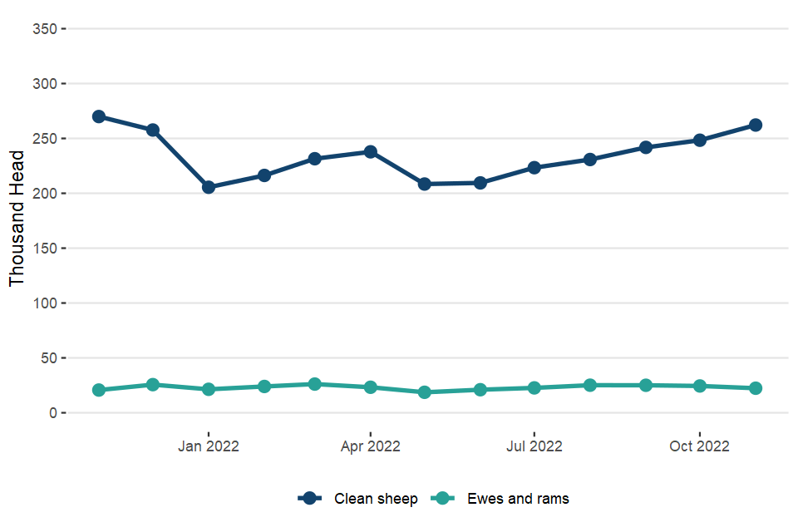Select the last Clean sheep data point
Screen dimensions: 798x532
pos(756,125)
